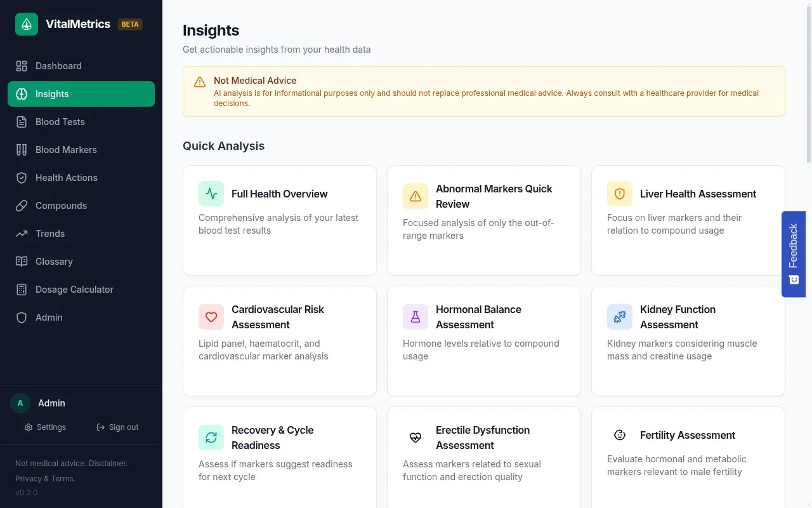
Task: Open Blood Tests in the sidebar
Action: 60,122
